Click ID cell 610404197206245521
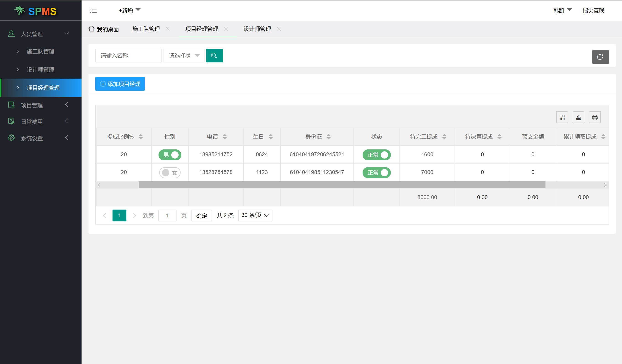This screenshot has height=364, width=622. point(317,154)
